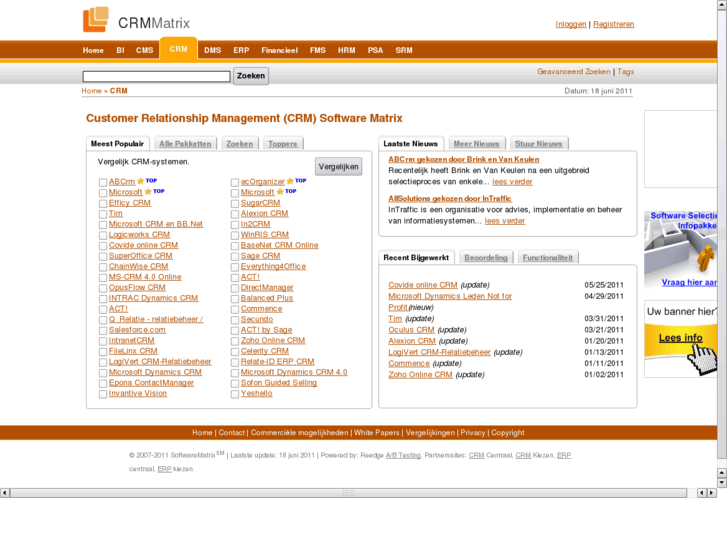Tick the ABCrm checkbox

103,182
